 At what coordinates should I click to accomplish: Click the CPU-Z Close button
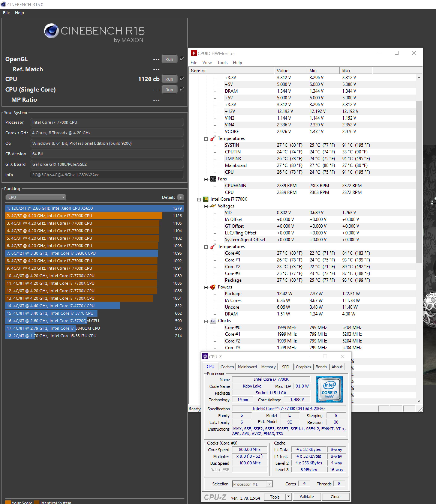pos(336,497)
